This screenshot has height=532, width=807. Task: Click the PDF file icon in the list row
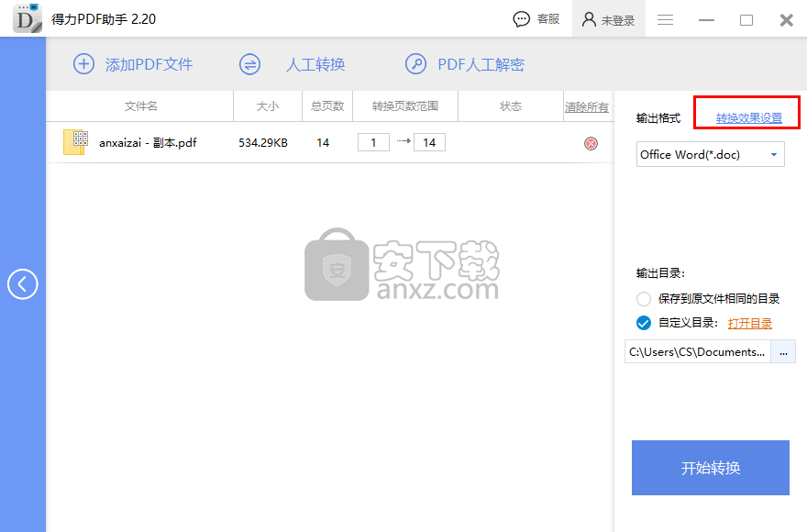75,142
